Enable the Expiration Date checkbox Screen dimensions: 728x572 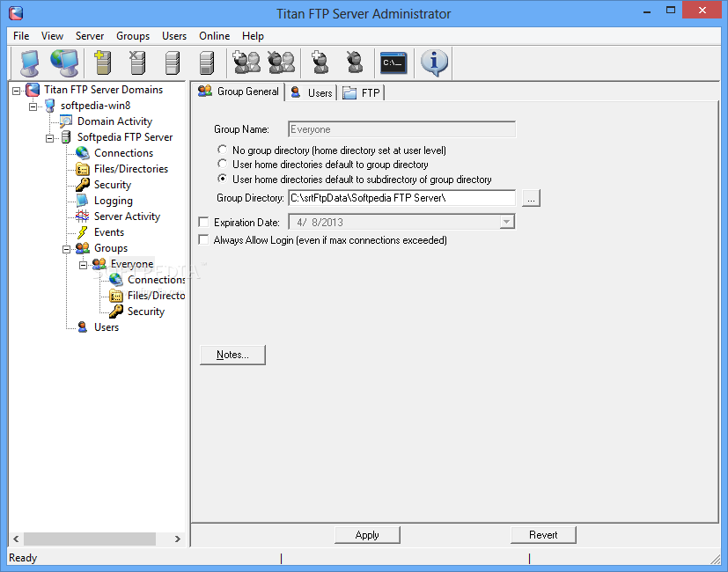pos(203,222)
